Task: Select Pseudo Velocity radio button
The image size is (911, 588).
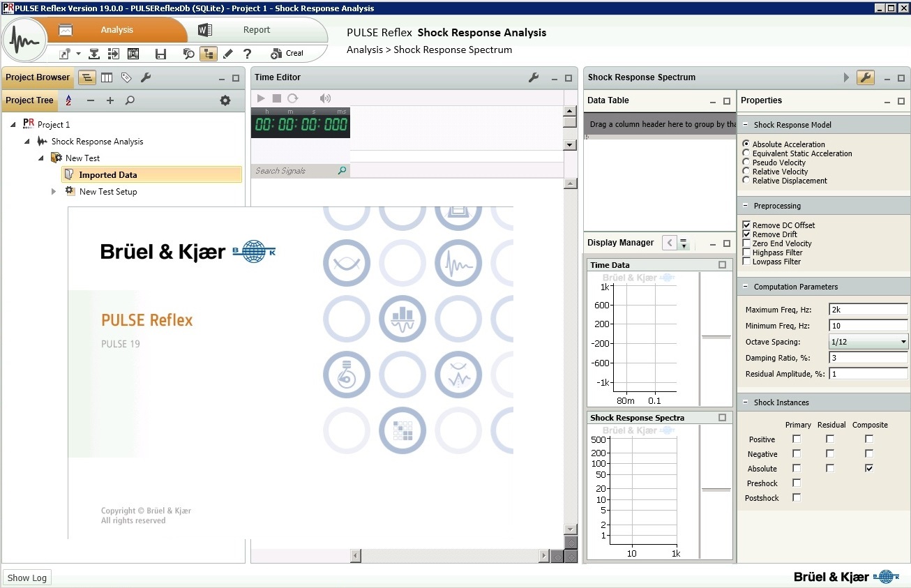Action: click(746, 162)
